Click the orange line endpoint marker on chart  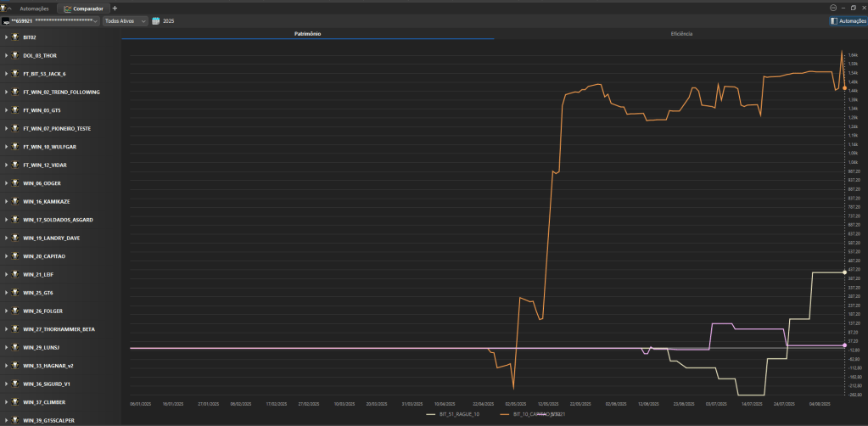[843, 87]
